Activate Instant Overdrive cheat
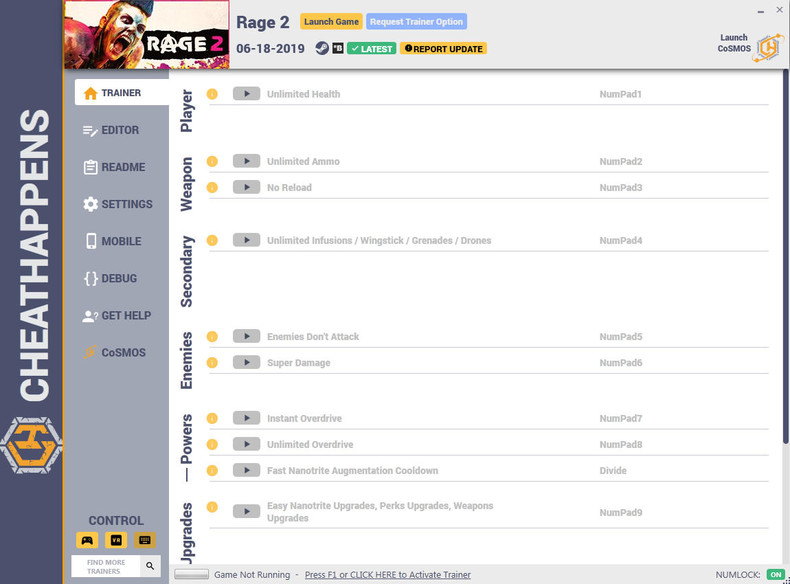 click(x=246, y=418)
